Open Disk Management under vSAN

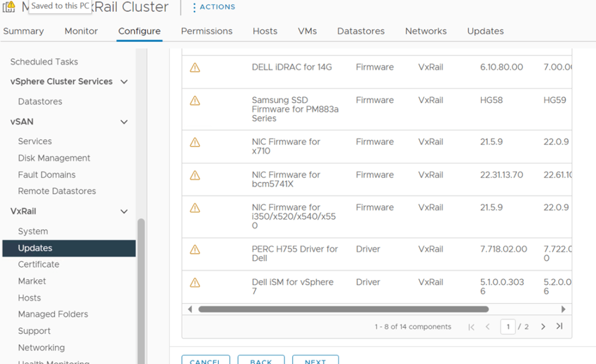(54, 158)
